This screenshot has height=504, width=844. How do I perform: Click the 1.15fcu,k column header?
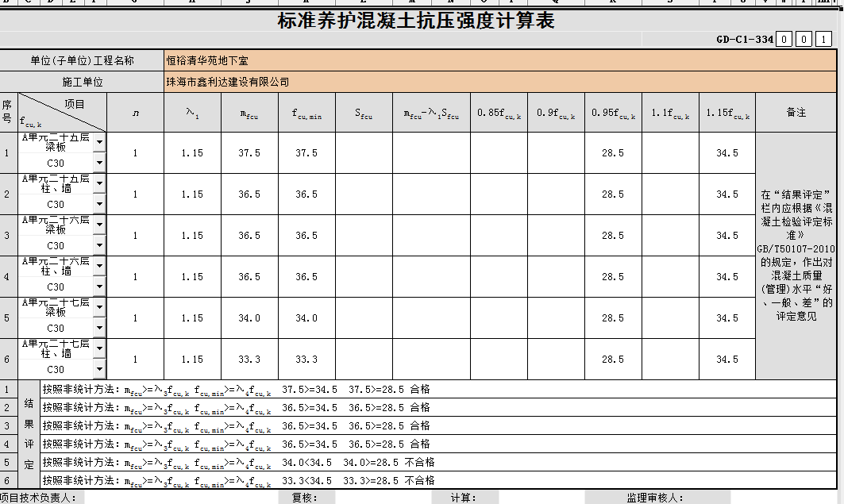[x=727, y=113]
